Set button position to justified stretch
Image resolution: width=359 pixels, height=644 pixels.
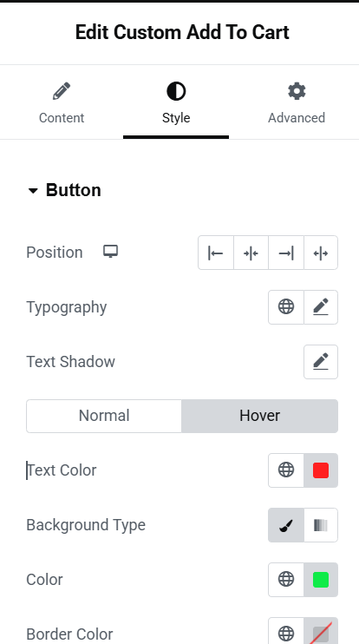click(x=321, y=253)
